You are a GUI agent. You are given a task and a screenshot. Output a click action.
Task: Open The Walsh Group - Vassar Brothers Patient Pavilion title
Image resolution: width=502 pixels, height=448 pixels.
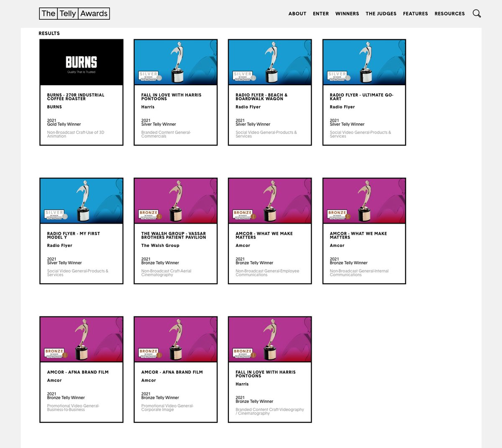174,235
